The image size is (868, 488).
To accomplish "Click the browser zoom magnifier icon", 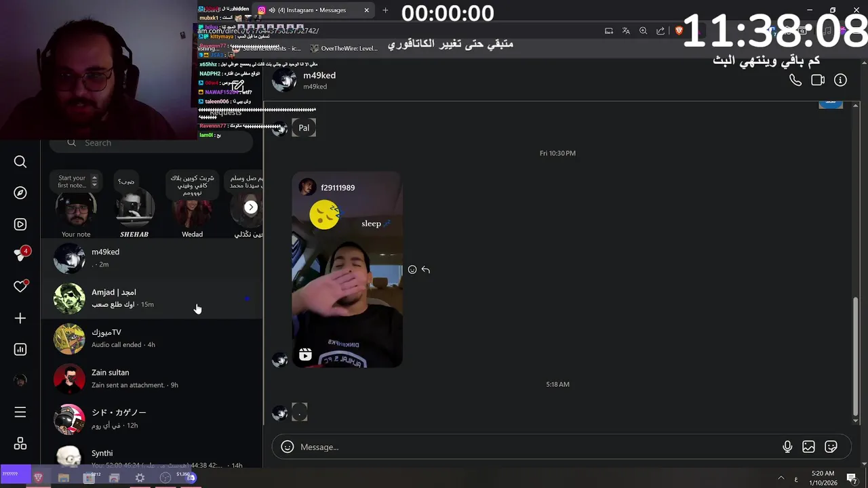I will click(x=643, y=30).
